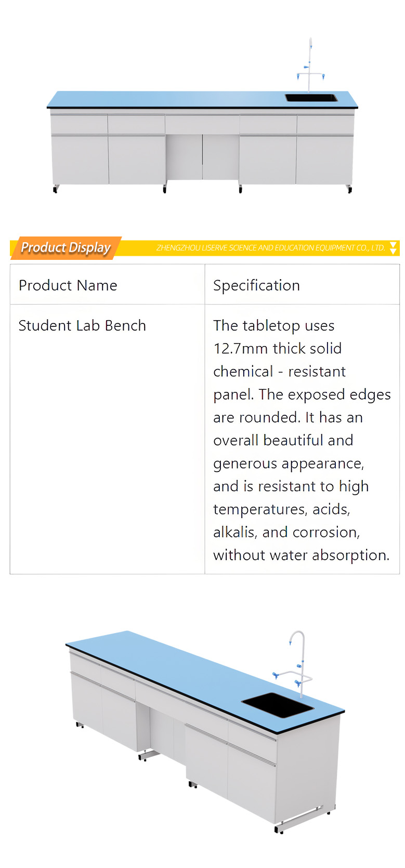Click the black sink in the angled image
The image size is (405, 868).
pyautogui.click(x=278, y=705)
